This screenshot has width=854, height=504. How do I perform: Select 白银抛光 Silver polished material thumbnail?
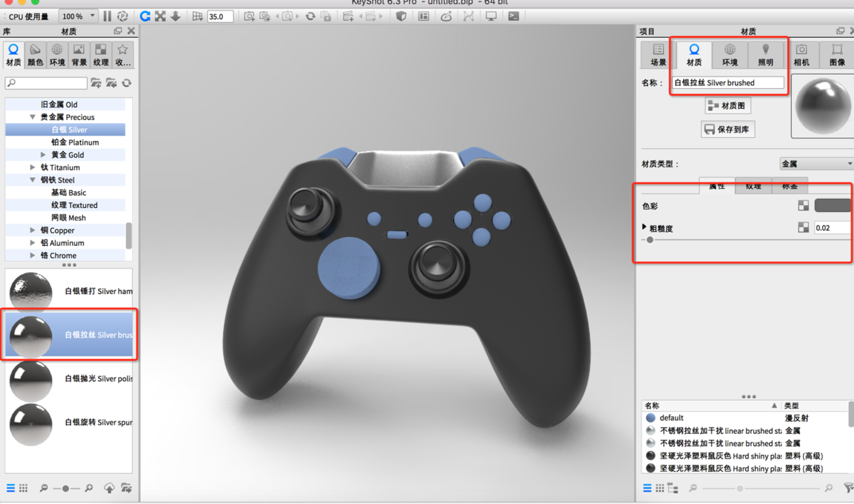31,379
